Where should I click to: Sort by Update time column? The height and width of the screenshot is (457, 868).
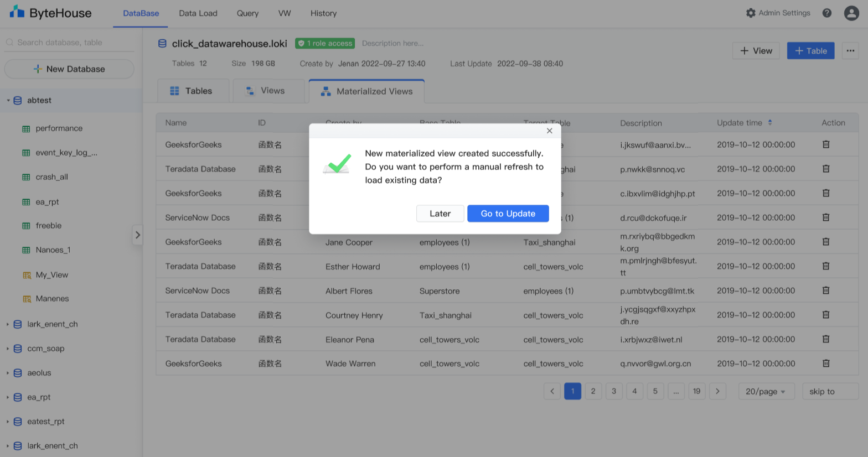tap(769, 123)
